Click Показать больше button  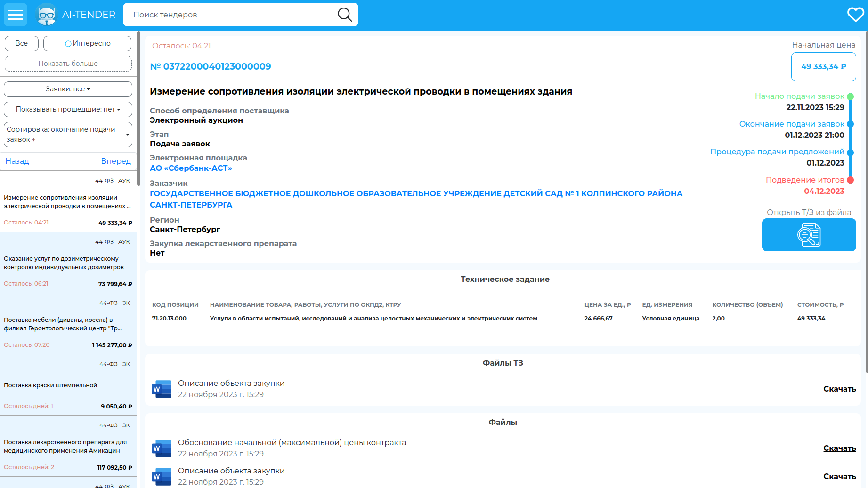(x=68, y=64)
